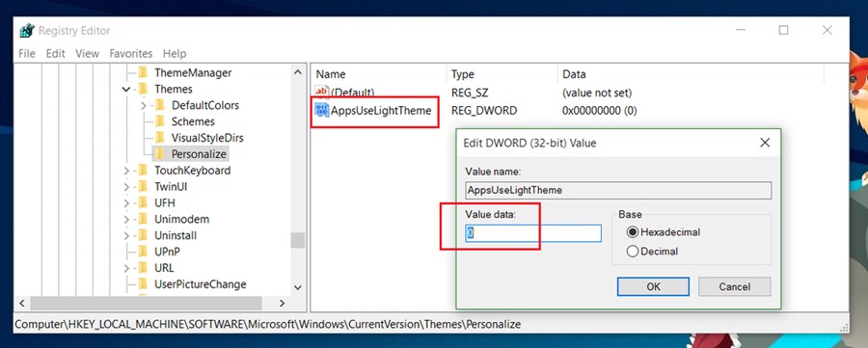The image size is (868, 348).
Task: Select the Decimal base option
Action: point(632,252)
